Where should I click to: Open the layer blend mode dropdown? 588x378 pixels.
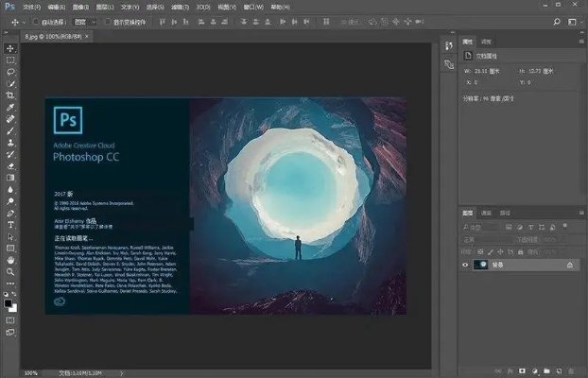487,240
